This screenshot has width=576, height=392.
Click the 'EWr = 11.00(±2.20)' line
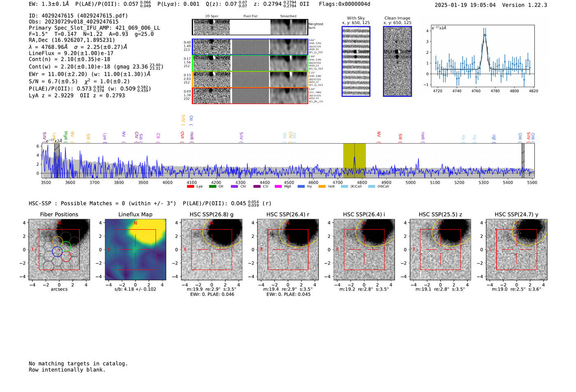tap(58, 74)
